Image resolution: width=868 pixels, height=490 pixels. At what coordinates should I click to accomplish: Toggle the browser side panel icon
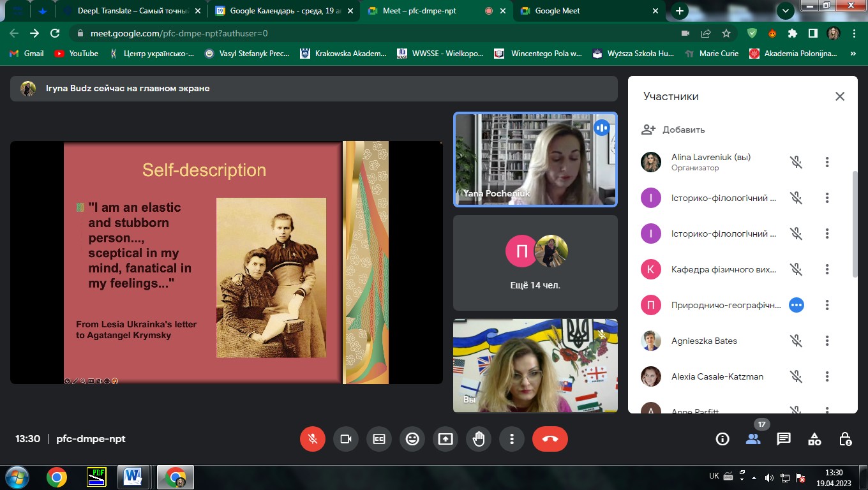tap(813, 33)
